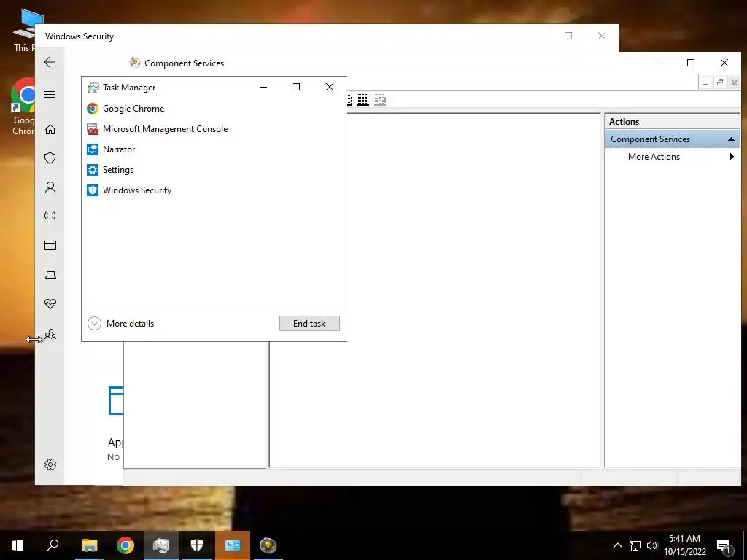Go back in Windows Security with the arrow
The image size is (747, 560).
[50, 62]
